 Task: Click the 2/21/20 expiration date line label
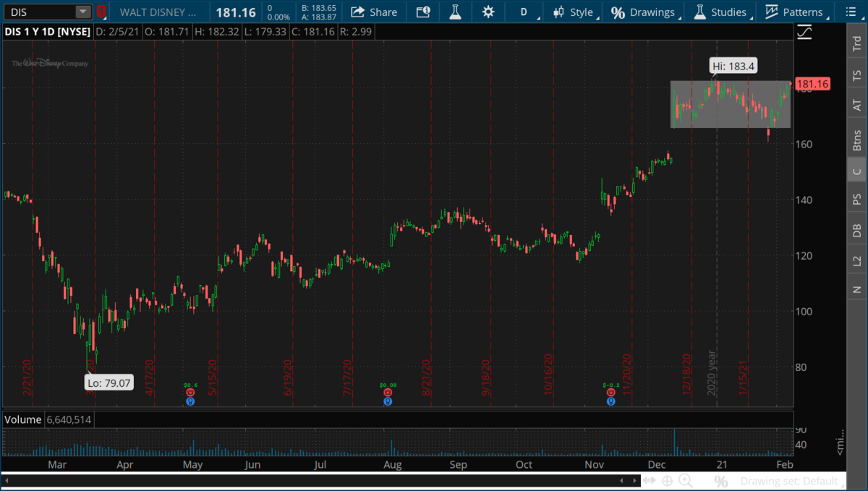point(27,376)
